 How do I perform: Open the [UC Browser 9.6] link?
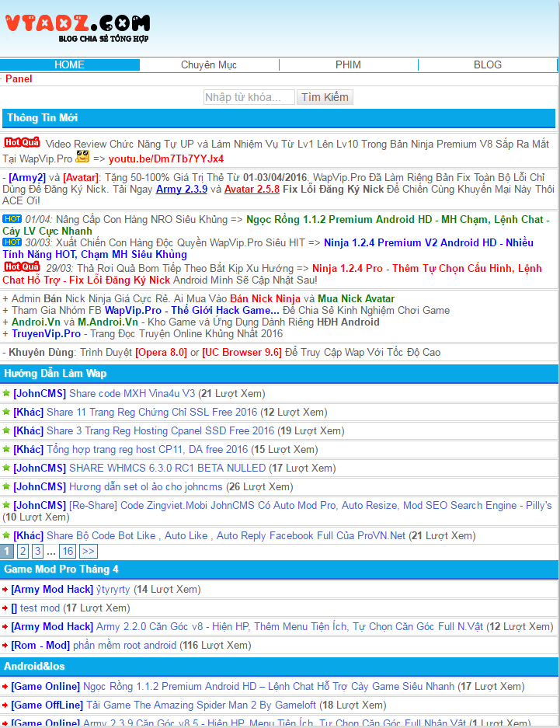point(242,353)
